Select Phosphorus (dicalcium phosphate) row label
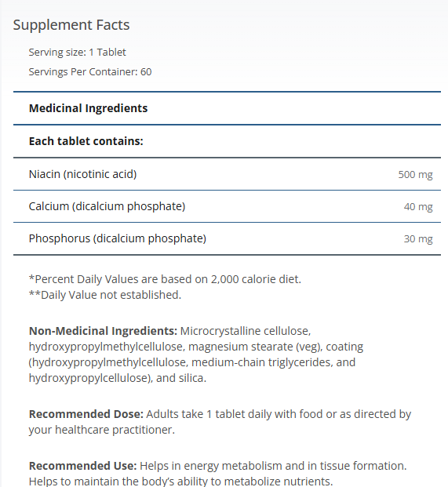Screen dimensions: 448x487 coord(118,238)
